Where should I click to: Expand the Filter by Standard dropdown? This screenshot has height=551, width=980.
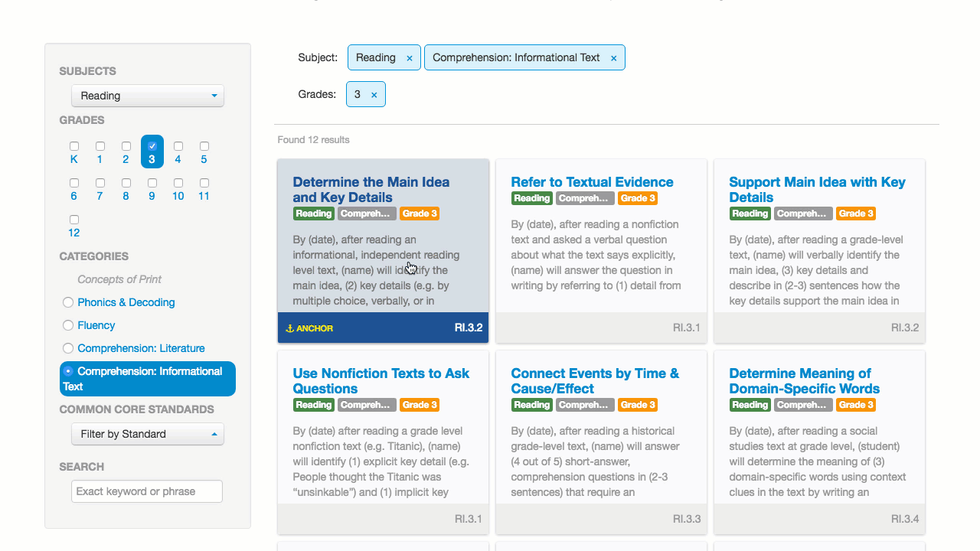click(x=147, y=434)
